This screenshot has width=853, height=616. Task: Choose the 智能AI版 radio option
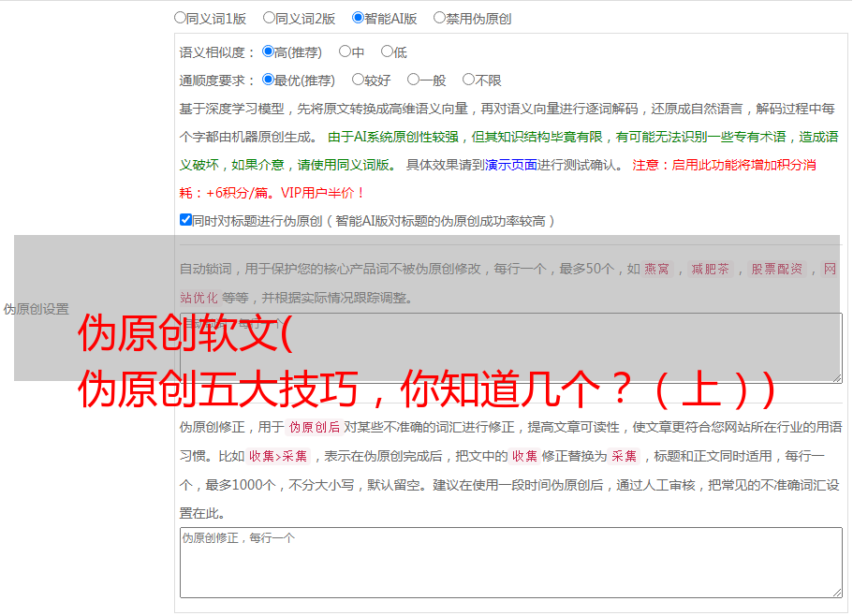click(358, 18)
